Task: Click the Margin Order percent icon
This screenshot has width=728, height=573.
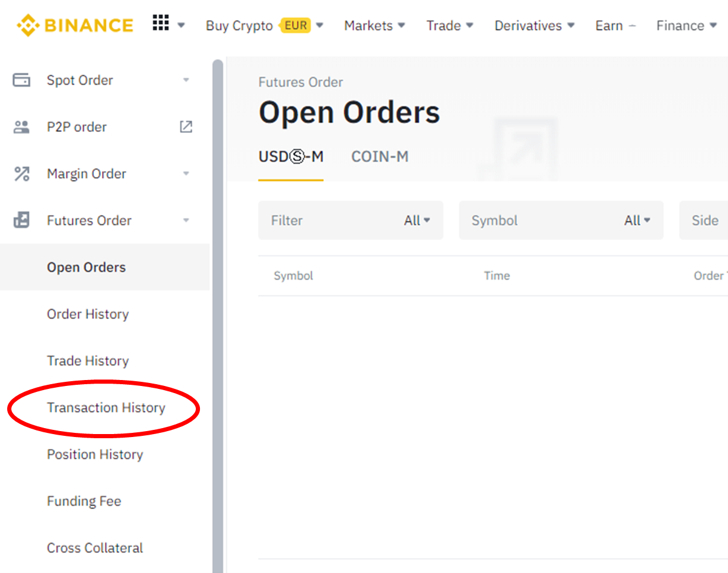Action: tap(21, 173)
